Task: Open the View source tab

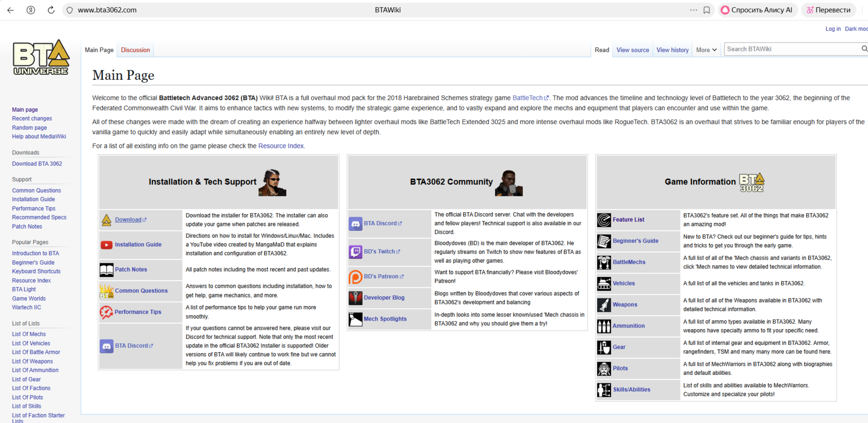Action: [633, 50]
